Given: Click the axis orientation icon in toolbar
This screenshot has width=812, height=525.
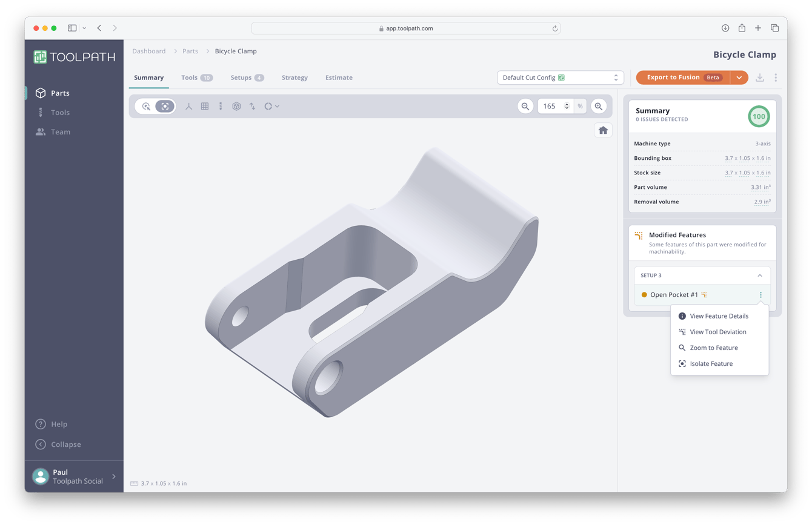Looking at the screenshot, I should click(x=188, y=106).
